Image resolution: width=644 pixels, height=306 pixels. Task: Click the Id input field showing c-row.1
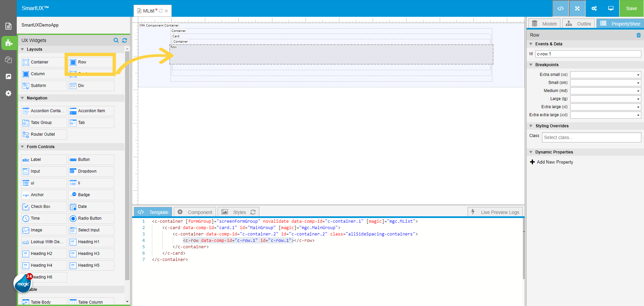pos(588,54)
